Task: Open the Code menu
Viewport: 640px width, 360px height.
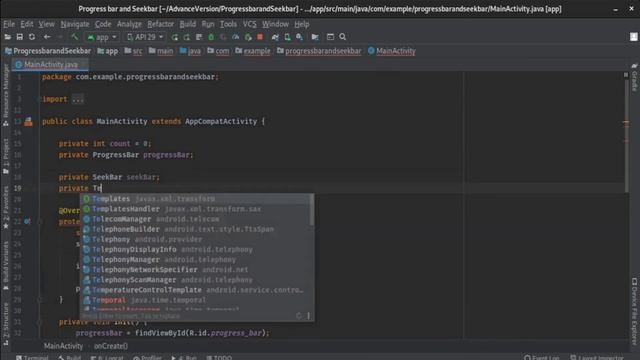Action: (103, 24)
